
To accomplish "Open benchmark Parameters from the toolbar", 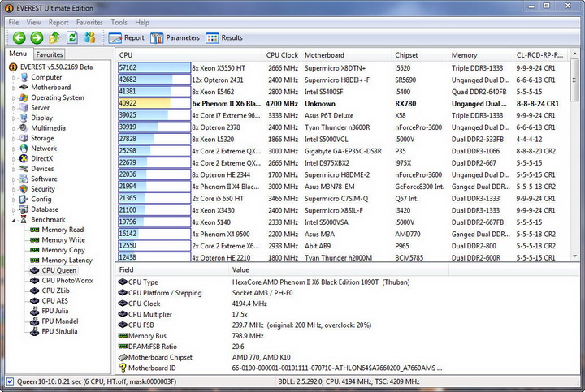I will [x=175, y=37].
